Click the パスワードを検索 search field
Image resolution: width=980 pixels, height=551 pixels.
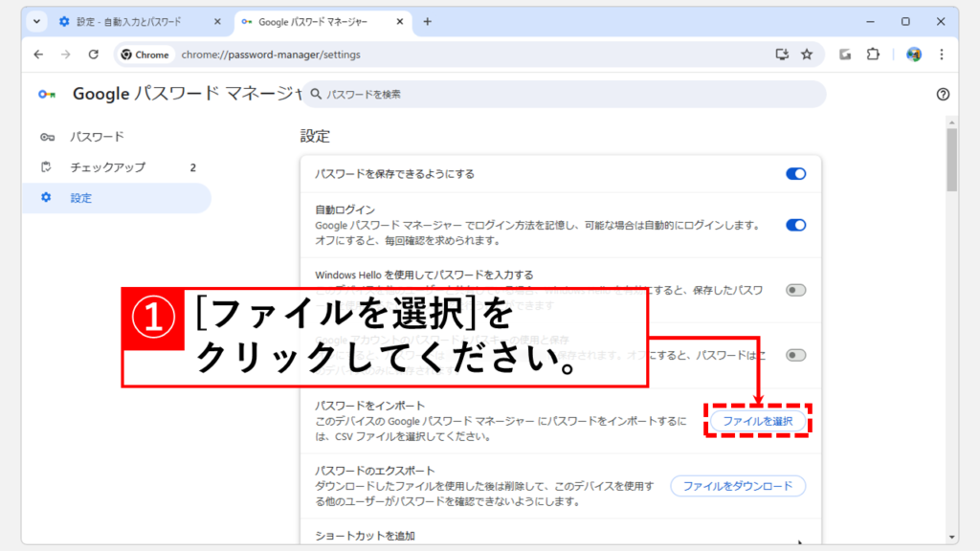pos(565,94)
